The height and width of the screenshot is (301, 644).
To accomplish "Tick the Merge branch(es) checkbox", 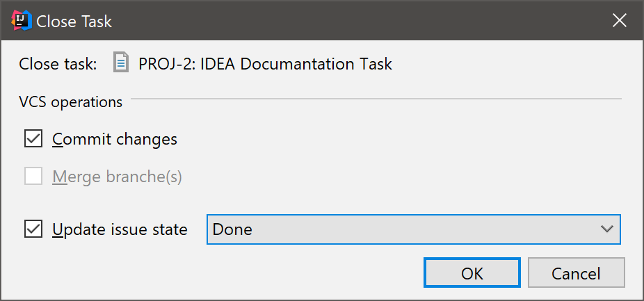I will (33, 177).
